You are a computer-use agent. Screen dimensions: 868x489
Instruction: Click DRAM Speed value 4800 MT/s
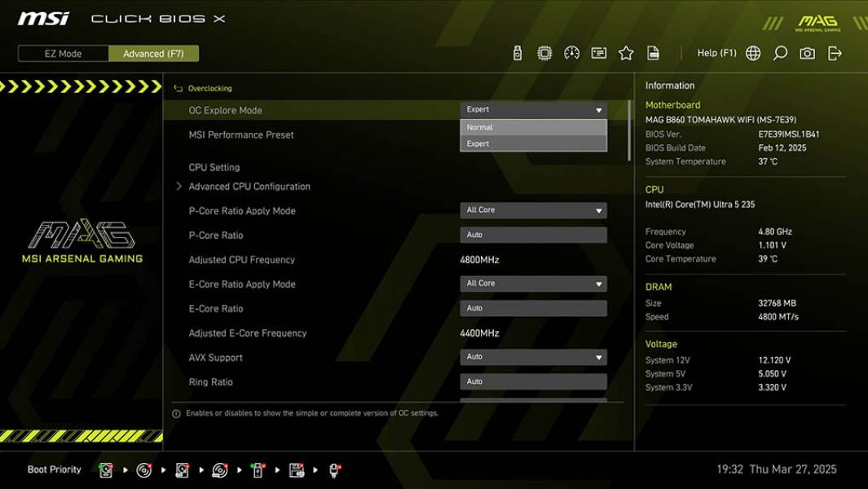point(778,317)
